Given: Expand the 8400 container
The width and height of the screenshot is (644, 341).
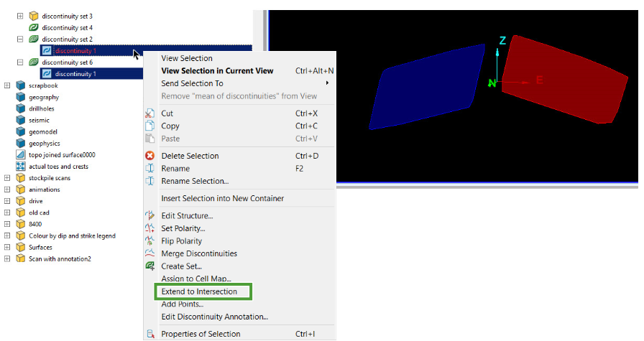Looking at the screenshot, I should pos(7,224).
